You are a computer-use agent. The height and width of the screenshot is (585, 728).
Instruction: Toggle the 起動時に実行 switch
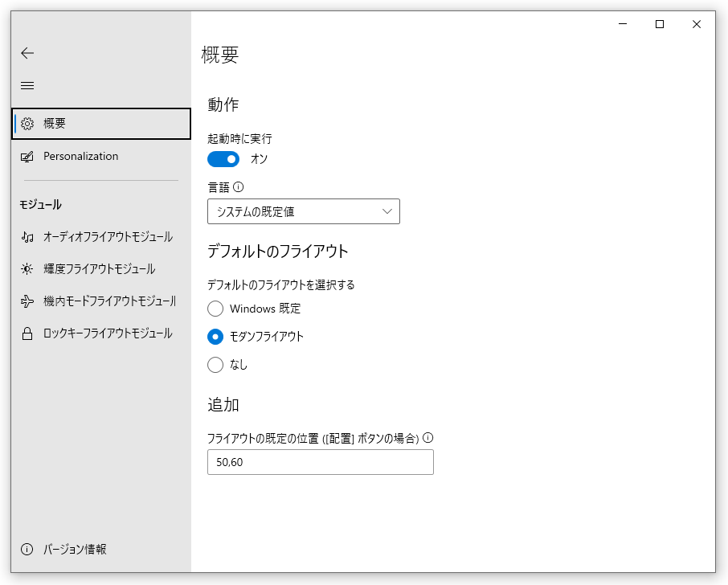(223, 159)
